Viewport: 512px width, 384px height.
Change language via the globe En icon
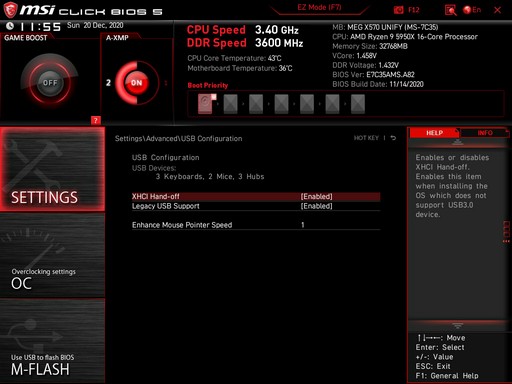[x=472, y=10]
